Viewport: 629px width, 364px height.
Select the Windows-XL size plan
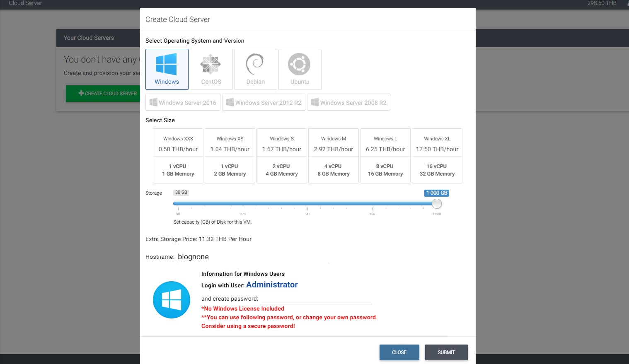(437, 156)
